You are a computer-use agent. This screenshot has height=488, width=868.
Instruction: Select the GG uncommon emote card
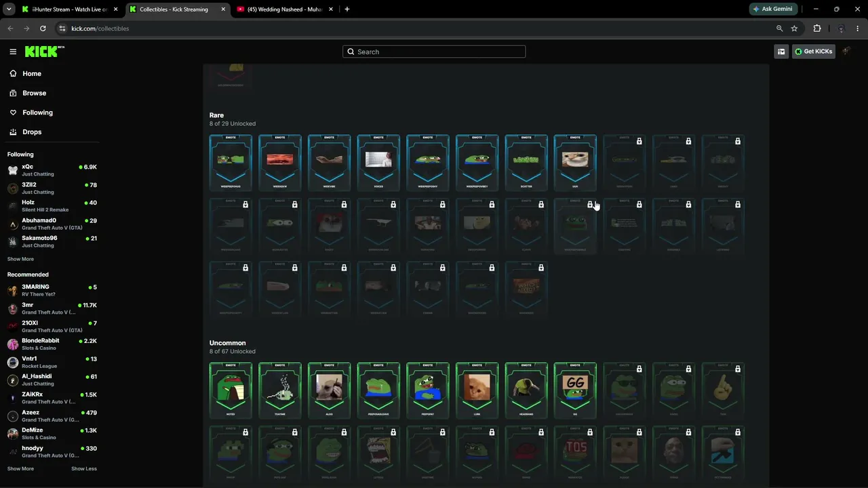(575, 390)
